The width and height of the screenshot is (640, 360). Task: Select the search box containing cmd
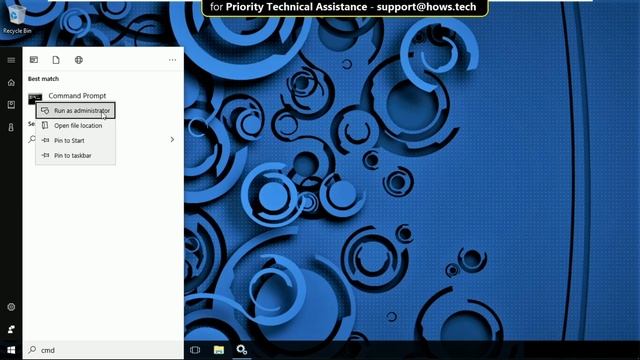click(x=103, y=350)
